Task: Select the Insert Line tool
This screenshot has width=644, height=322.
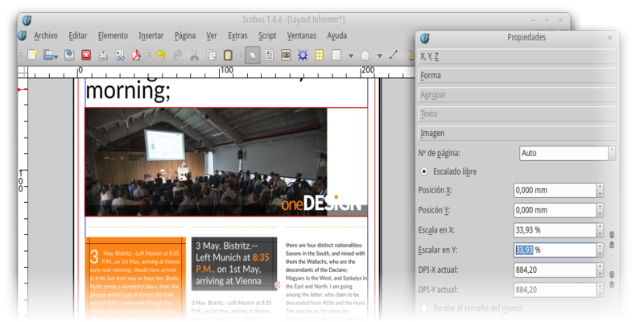Action: [394, 55]
